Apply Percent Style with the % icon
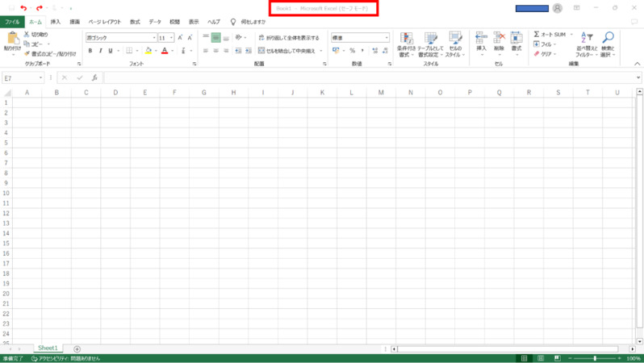This screenshot has height=363, width=644. click(x=352, y=51)
